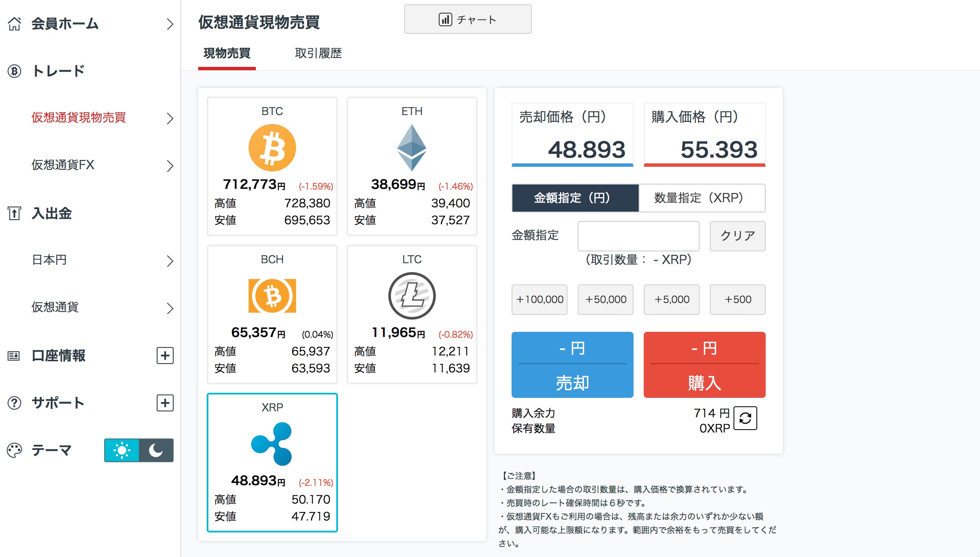Open the 仮想通貨FX submenu chevron
Image resolution: width=980 pixels, height=557 pixels.
[x=170, y=165]
